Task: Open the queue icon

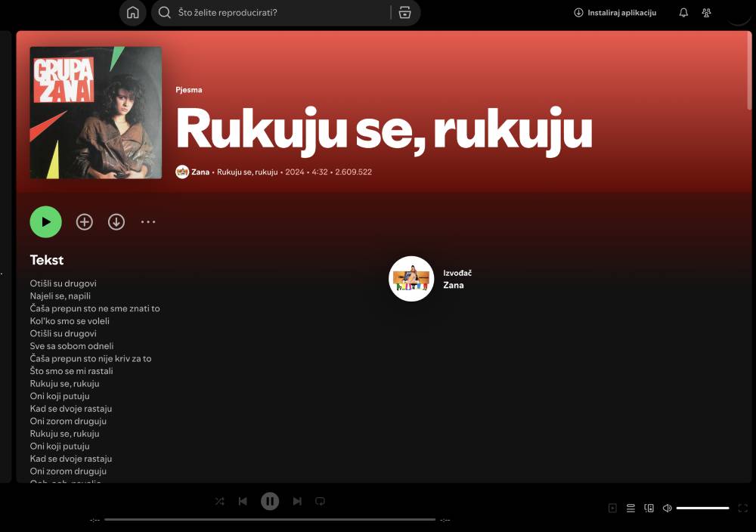Action: pyautogui.click(x=631, y=508)
